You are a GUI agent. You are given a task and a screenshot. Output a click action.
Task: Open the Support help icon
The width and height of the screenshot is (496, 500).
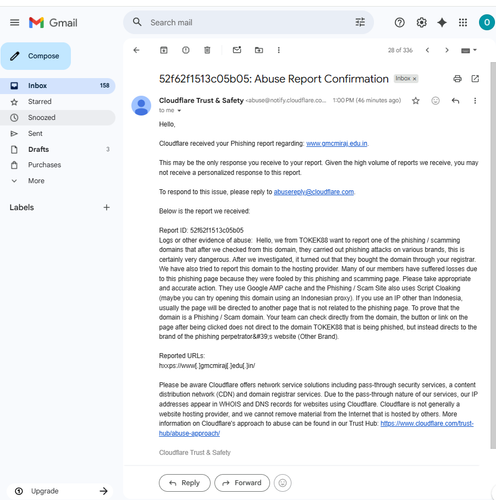point(399,22)
